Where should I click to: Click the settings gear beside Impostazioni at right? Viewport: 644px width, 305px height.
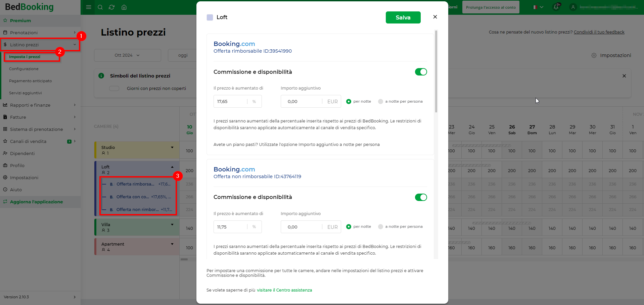coord(594,55)
